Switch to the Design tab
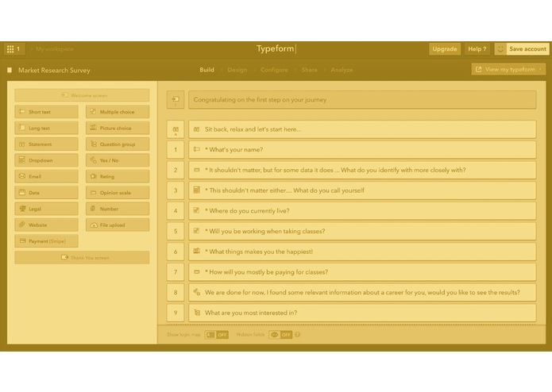 click(x=237, y=70)
